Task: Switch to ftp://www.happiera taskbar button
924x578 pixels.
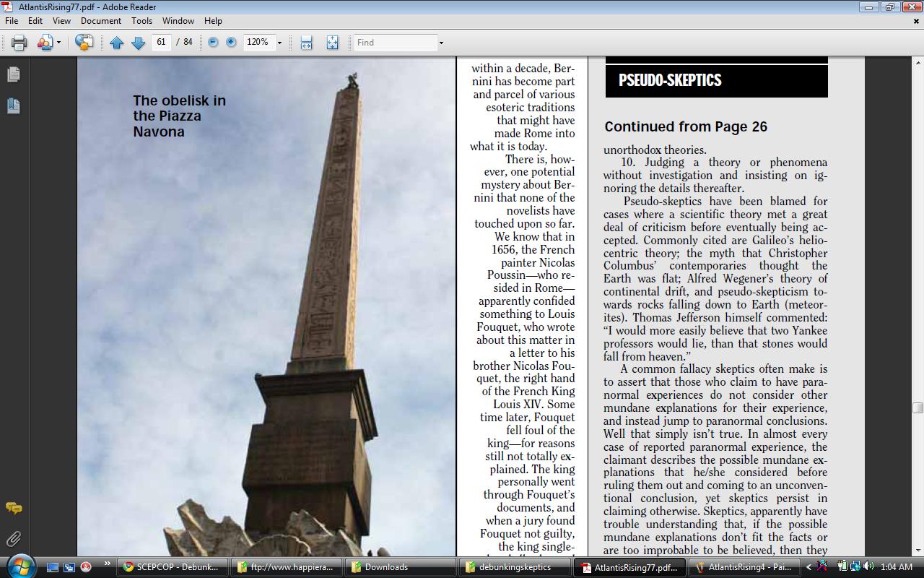Action: click(287, 567)
